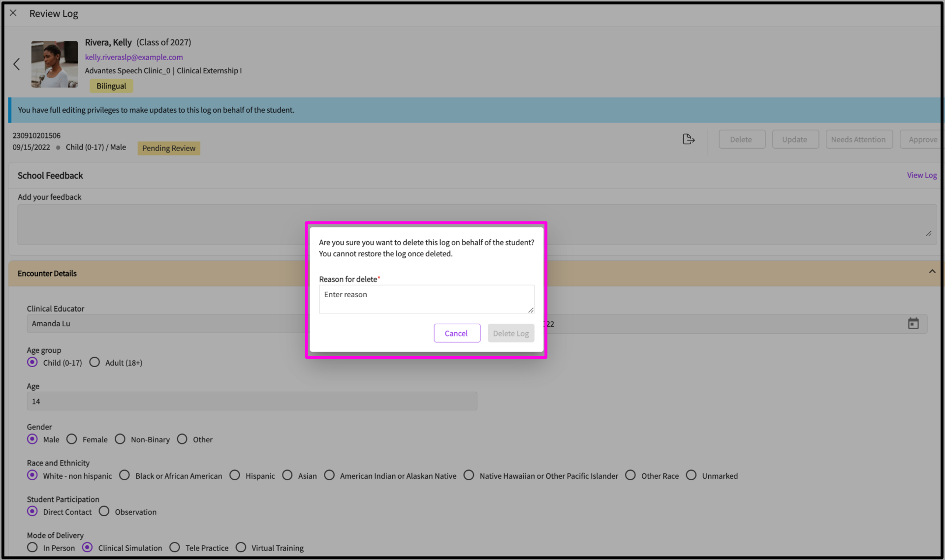
Task: Select Observation for student participation
Action: pos(104,512)
